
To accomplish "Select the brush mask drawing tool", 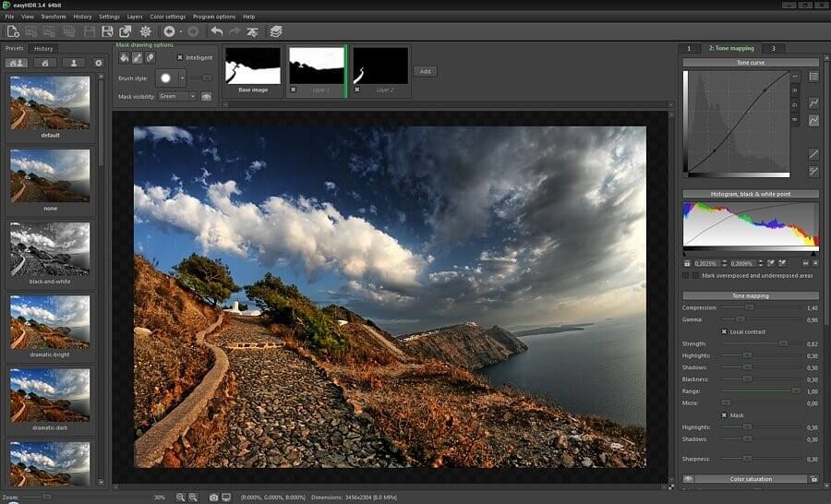I will click(137, 58).
